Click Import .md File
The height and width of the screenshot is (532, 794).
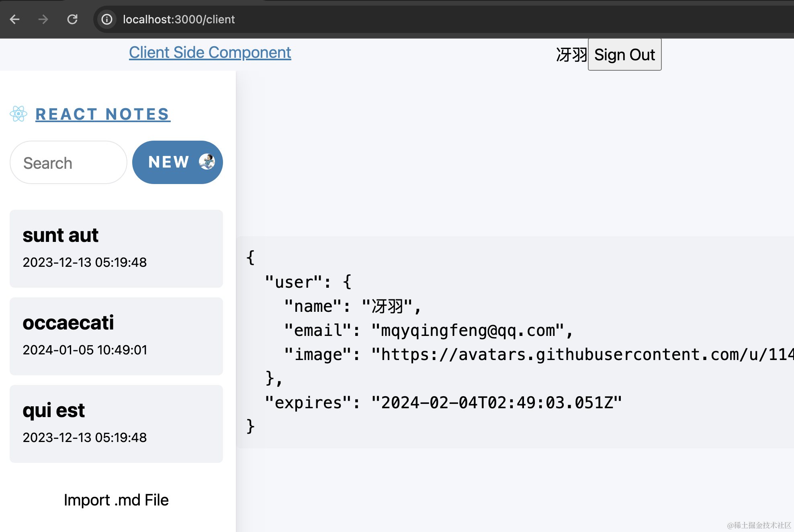click(116, 500)
